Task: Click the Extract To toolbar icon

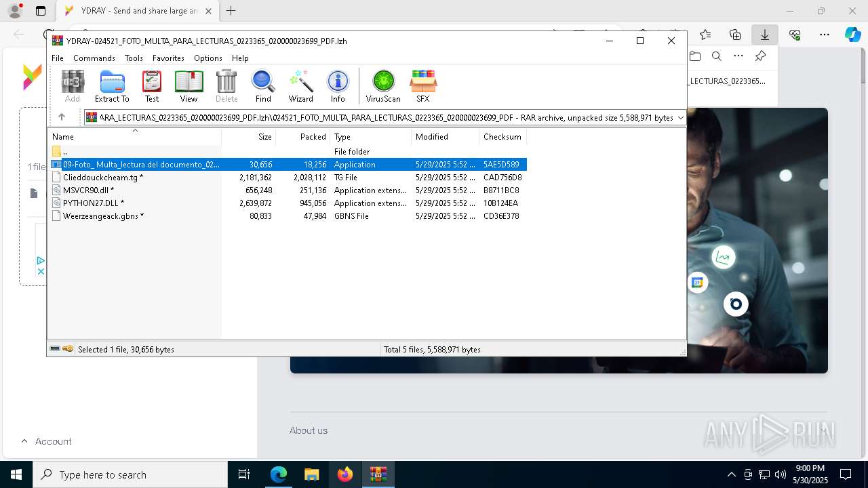Action: pyautogui.click(x=112, y=86)
